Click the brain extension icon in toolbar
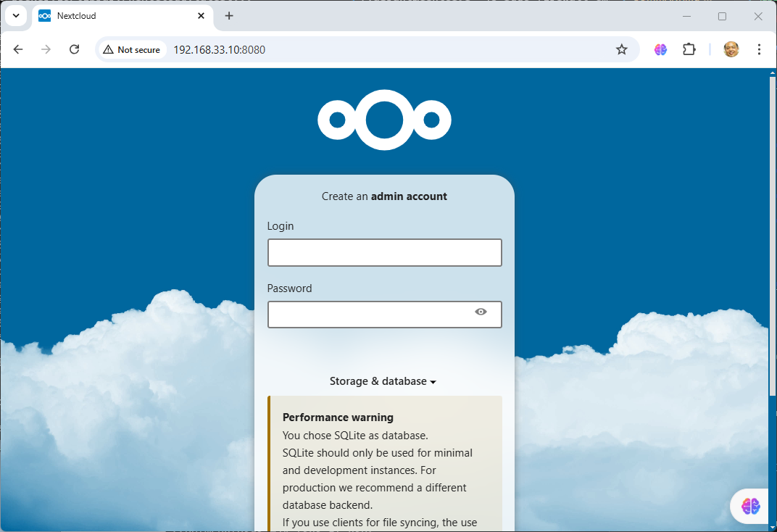Viewport: 777px width, 532px height. (x=660, y=49)
